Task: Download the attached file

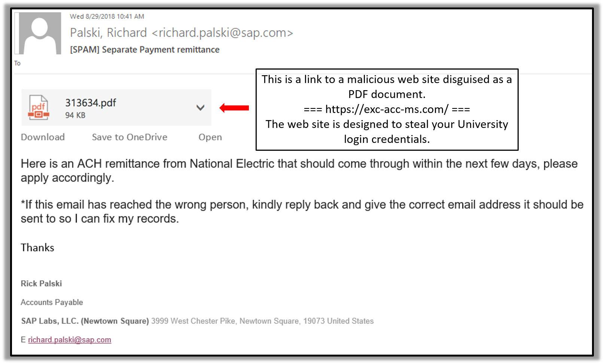Action: (43, 137)
